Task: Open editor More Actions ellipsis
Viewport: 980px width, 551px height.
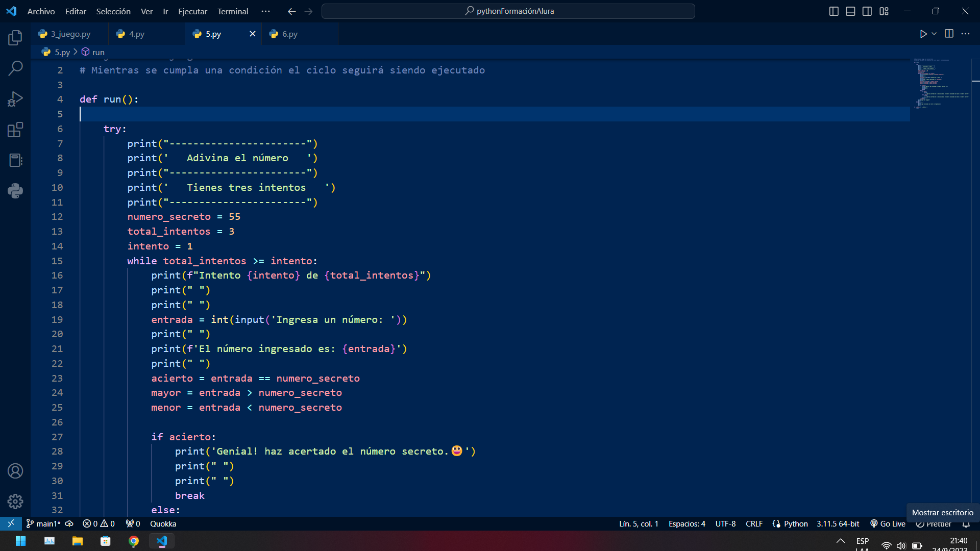Action: [965, 34]
